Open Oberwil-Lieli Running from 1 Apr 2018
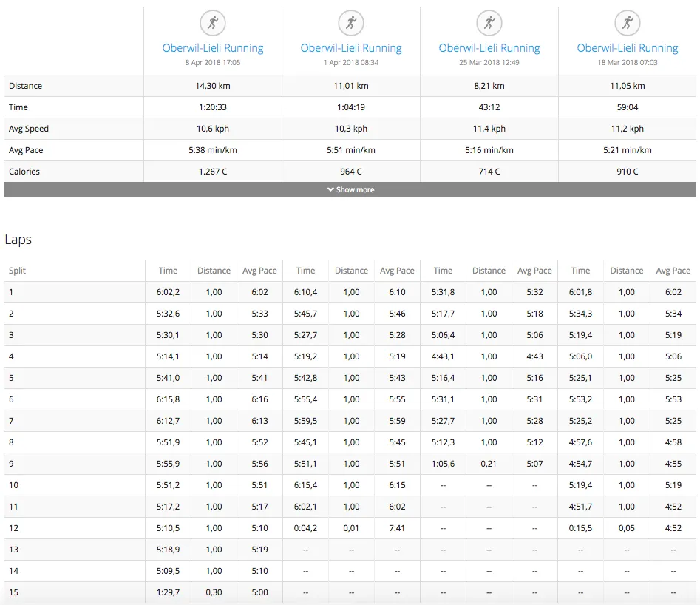 (351, 48)
